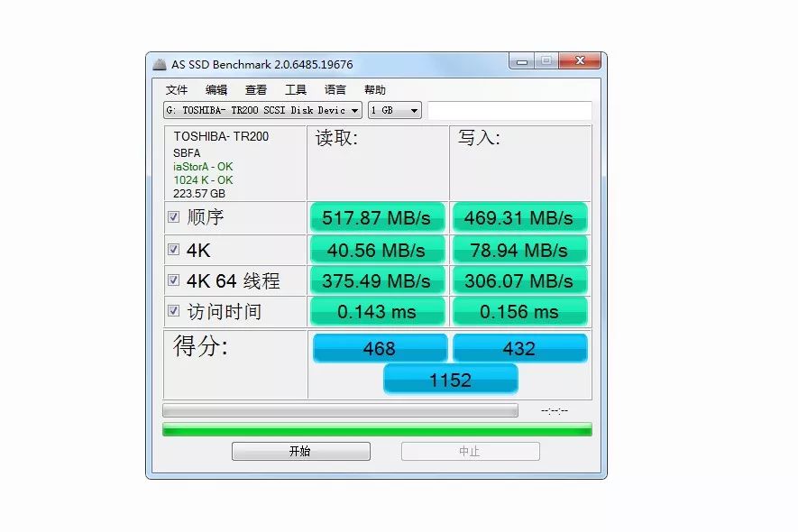798x532 pixels.
Task: Expand the 1 GB test size dropdown
Action: click(x=395, y=110)
